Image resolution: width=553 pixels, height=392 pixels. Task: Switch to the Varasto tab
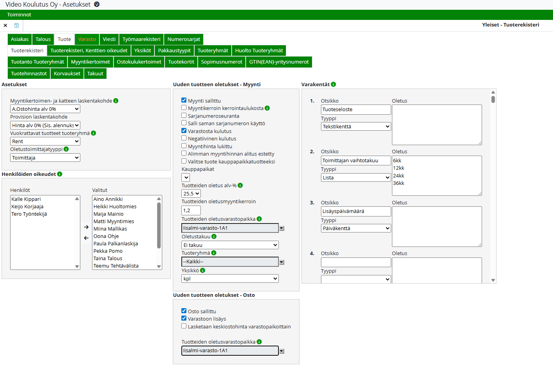pyautogui.click(x=87, y=39)
